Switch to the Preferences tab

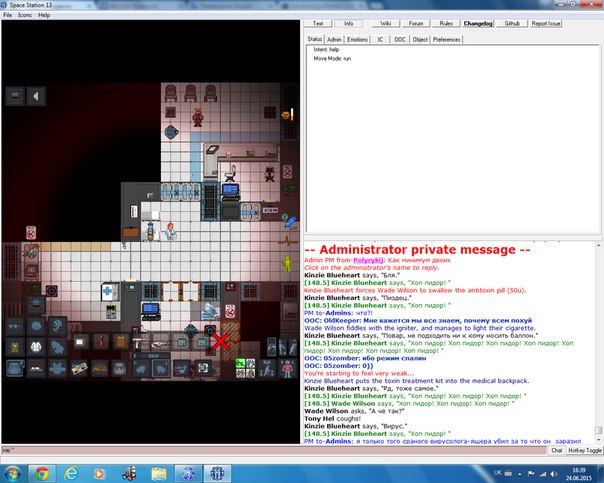coord(446,39)
